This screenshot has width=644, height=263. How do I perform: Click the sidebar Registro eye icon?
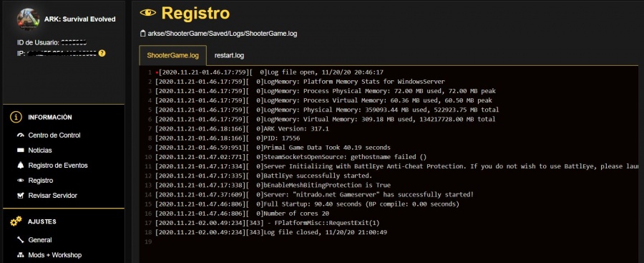click(x=21, y=181)
